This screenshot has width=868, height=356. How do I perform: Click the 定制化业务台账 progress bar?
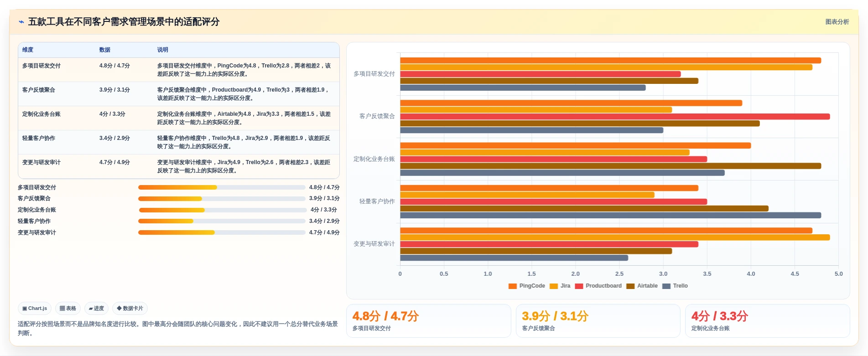(223, 210)
